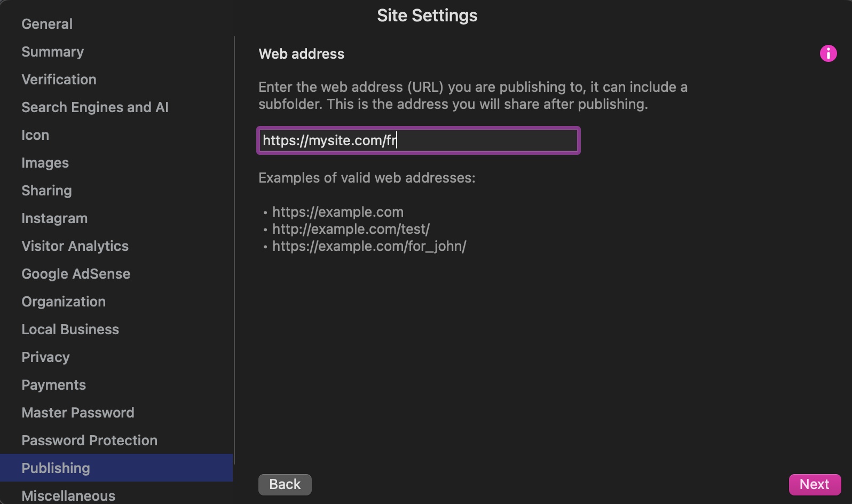Open Local Business settings
This screenshot has width=852, height=504.
(70, 329)
